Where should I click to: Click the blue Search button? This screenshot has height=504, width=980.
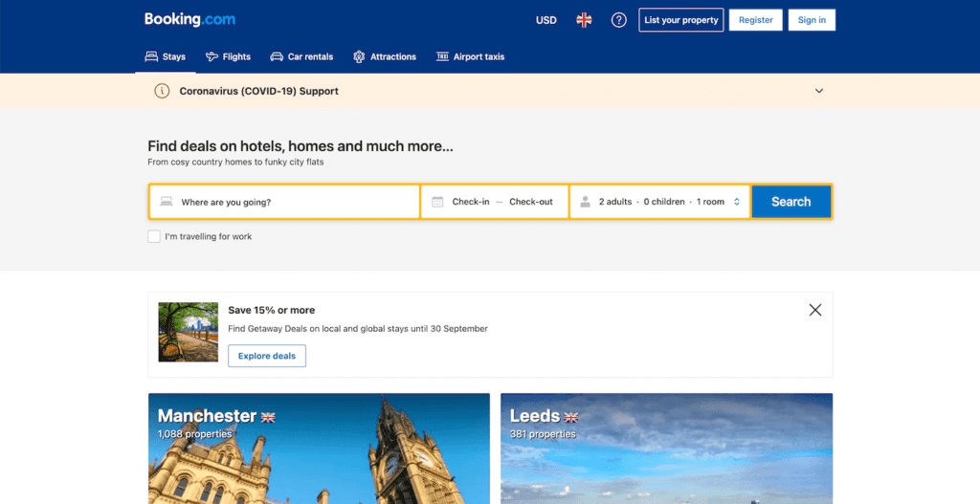click(791, 202)
